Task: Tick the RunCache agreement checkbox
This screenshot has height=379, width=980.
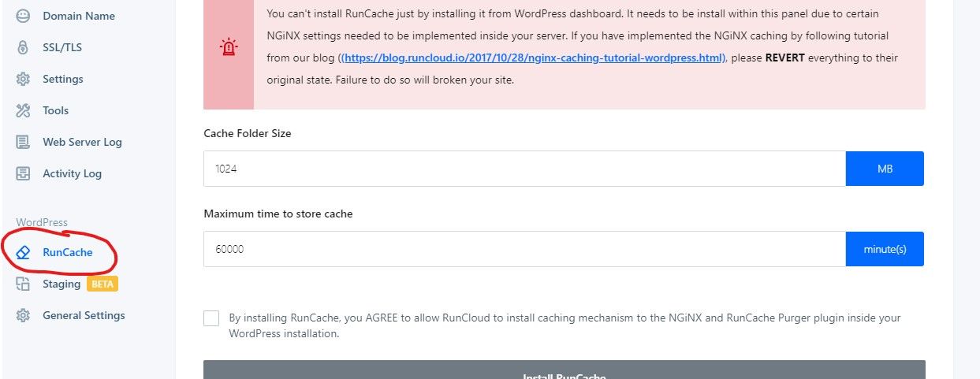Action: click(211, 318)
